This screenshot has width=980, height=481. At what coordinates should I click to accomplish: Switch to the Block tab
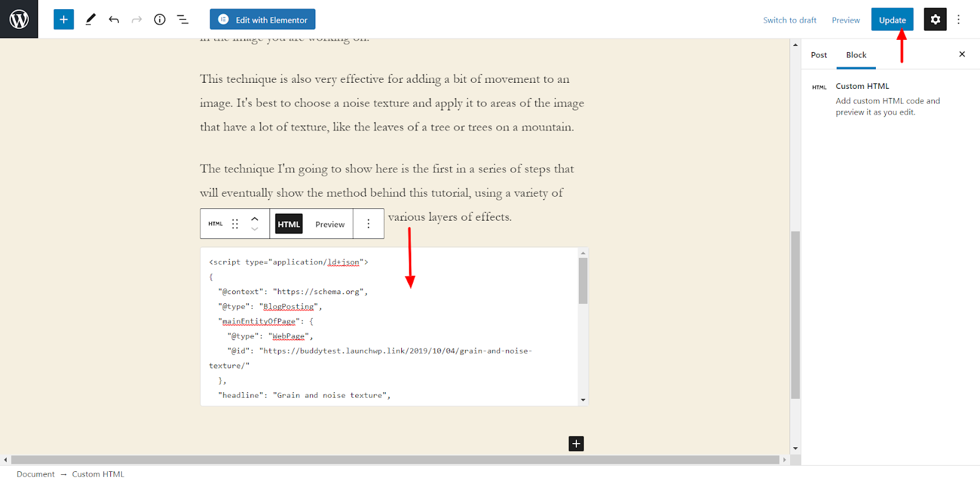click(x=856, y=55)
